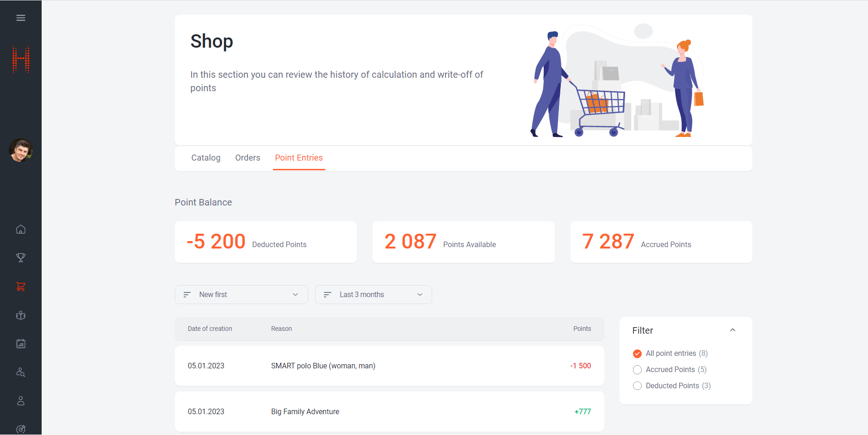Select the All point entries filter
The height and width of the screenshot is (435, 868).
pyautogui.click(x=637, y=354)
